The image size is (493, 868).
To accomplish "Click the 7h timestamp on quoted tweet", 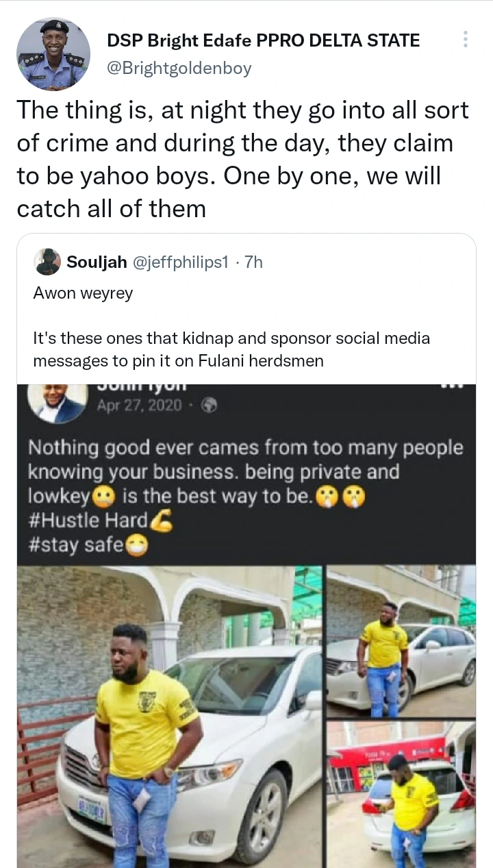I will [253, 262].
